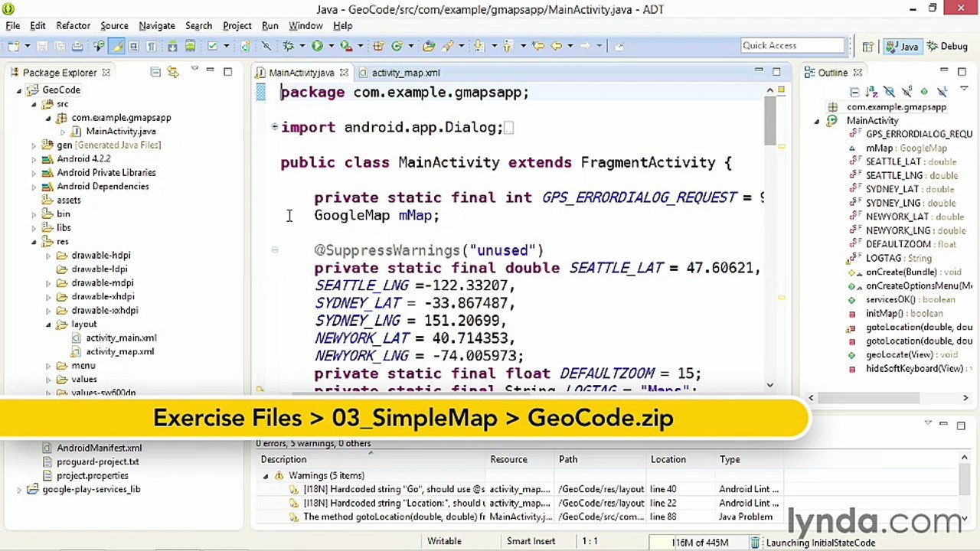980x551 pixels.
Task: Click the Save icon in toolbar
Action: [42, 46]
